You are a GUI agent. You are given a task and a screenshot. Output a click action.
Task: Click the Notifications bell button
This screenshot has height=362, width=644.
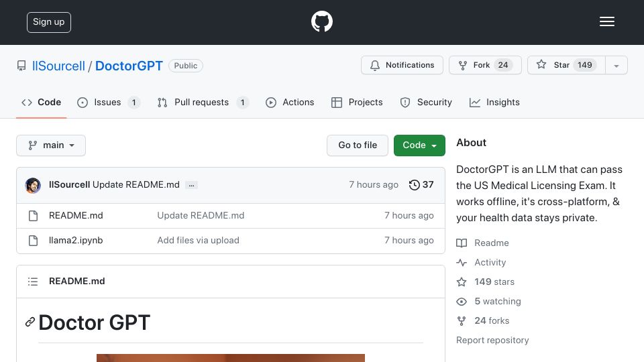click(402, 65)
